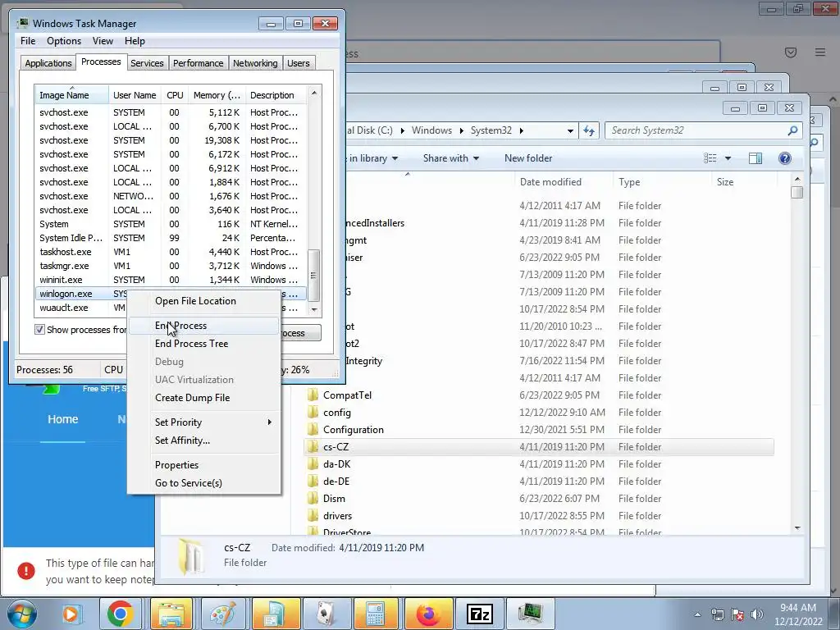840x630 pixels.
Task: Switch to the Networking tab
Action: (x=255, y=63)
